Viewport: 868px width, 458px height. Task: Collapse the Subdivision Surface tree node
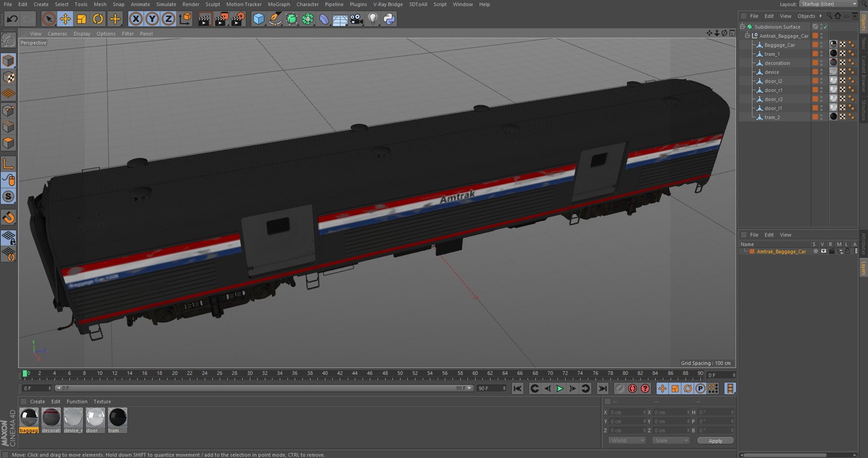[x=742, y=27]
